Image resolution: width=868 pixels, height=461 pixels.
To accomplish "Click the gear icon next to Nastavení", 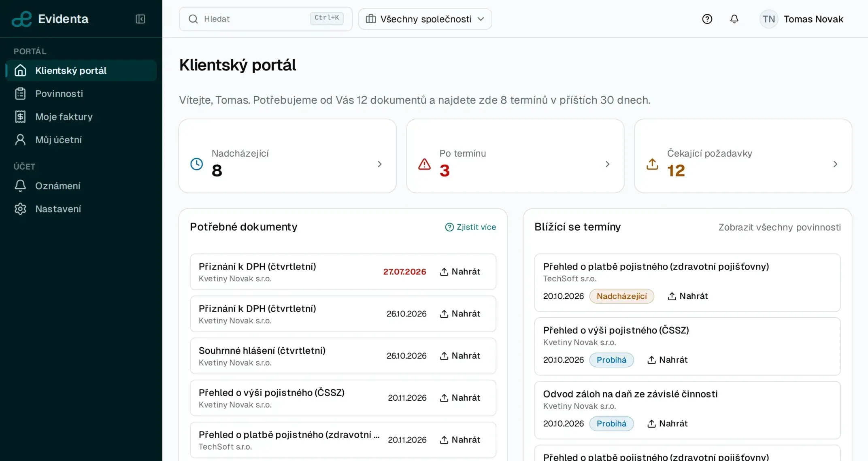I will point(20,209).
